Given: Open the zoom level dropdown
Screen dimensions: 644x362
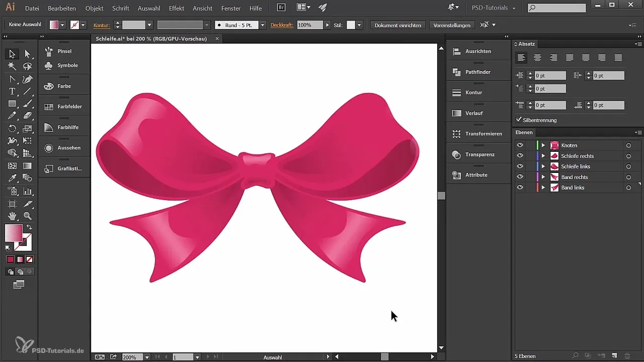Looking at the screenshot, I should (x=147, y=357).
